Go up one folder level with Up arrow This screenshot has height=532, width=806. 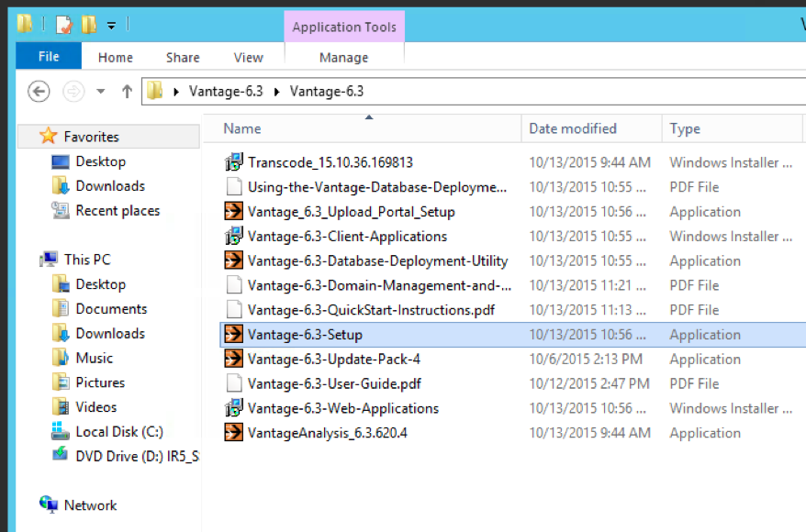[x=127, y=92]
